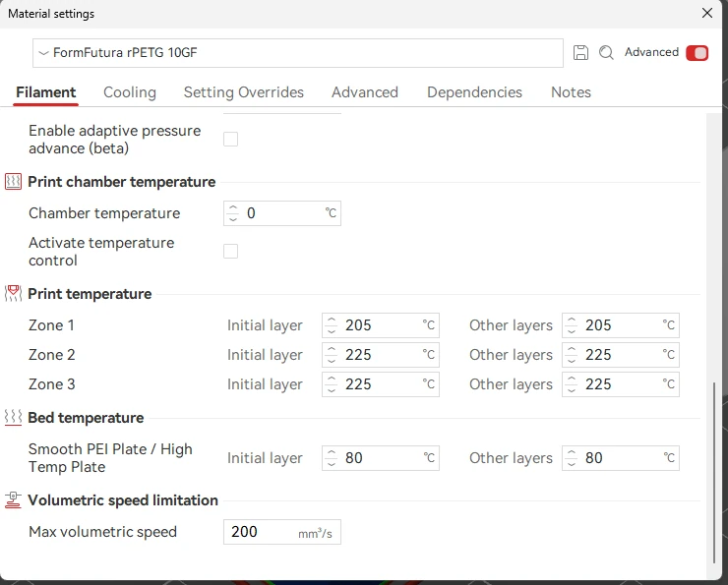Open the Dependencies tab
The width and height of the screenshot is (728, 585).
pos(474,92)
